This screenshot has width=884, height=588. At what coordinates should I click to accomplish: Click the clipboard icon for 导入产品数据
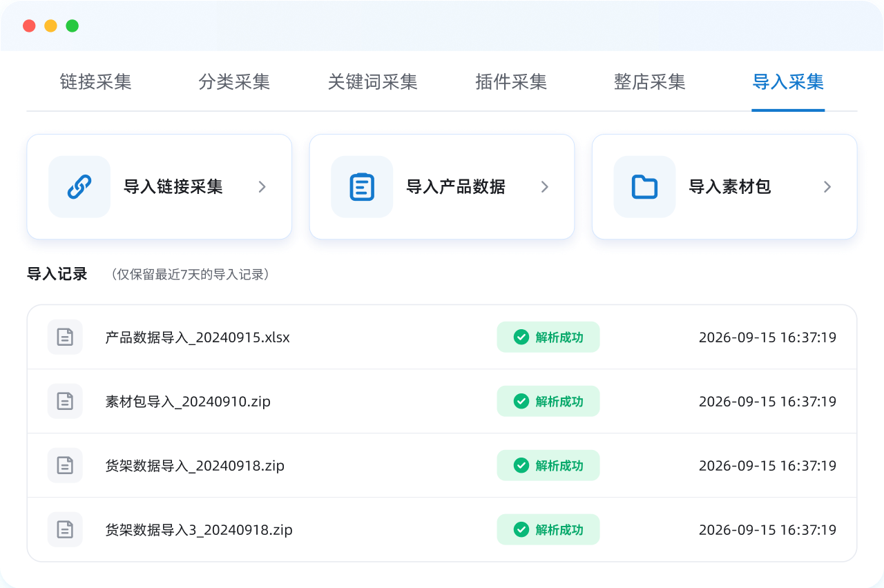(x=362, y=187)
